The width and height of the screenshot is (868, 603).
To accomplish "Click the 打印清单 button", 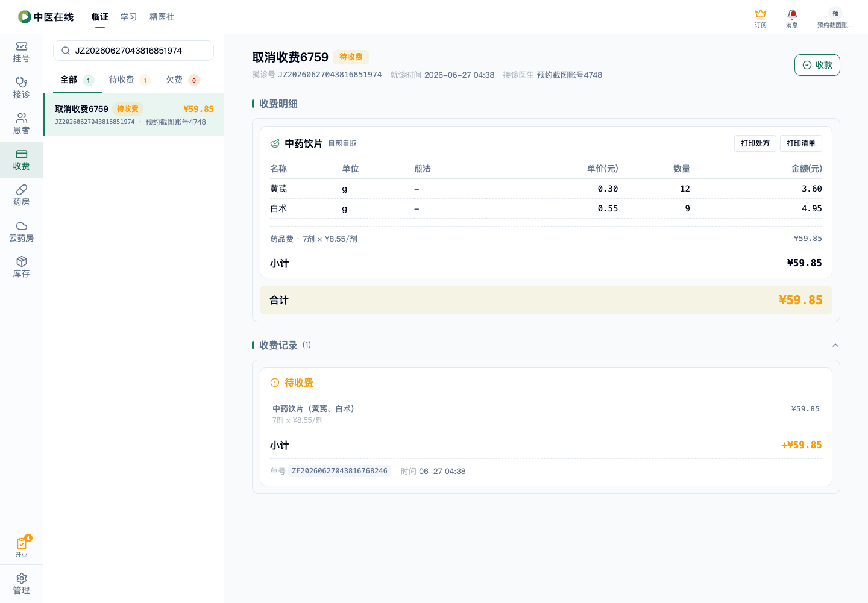I will click(801, 143).
